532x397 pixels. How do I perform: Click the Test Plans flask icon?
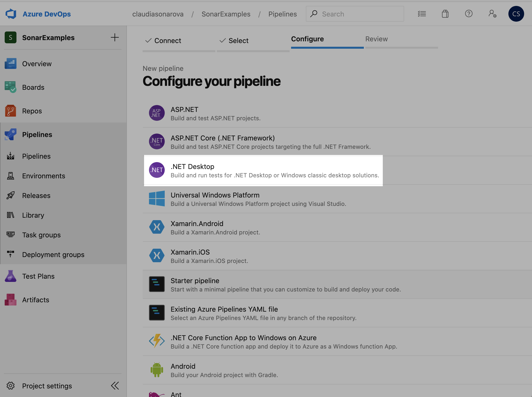pyautogui.click(x=11, y=276)
